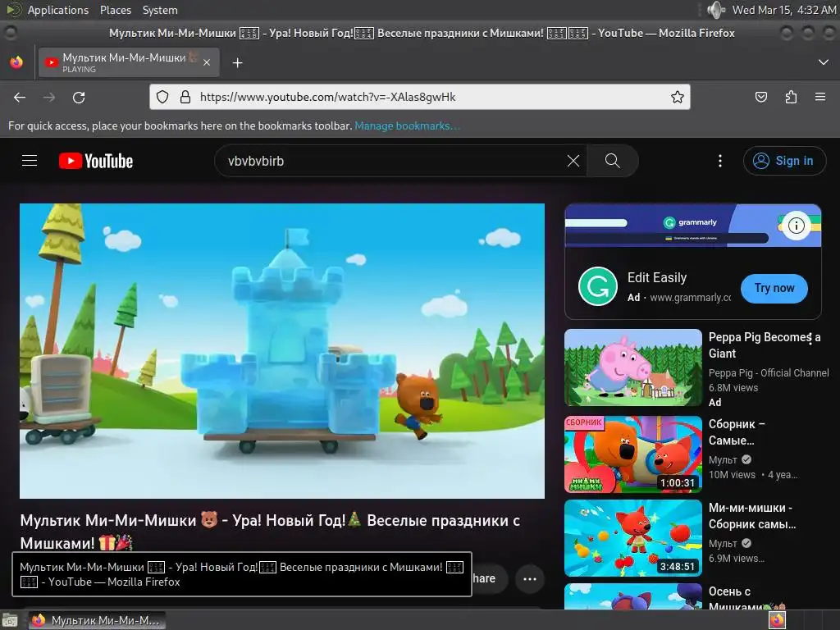Open the Applications menu

58,10
